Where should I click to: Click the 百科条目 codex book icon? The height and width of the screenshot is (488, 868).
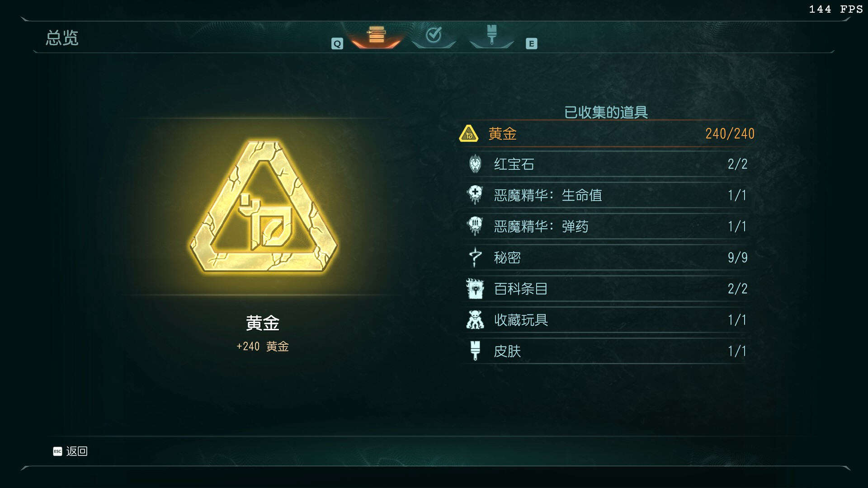475,289
